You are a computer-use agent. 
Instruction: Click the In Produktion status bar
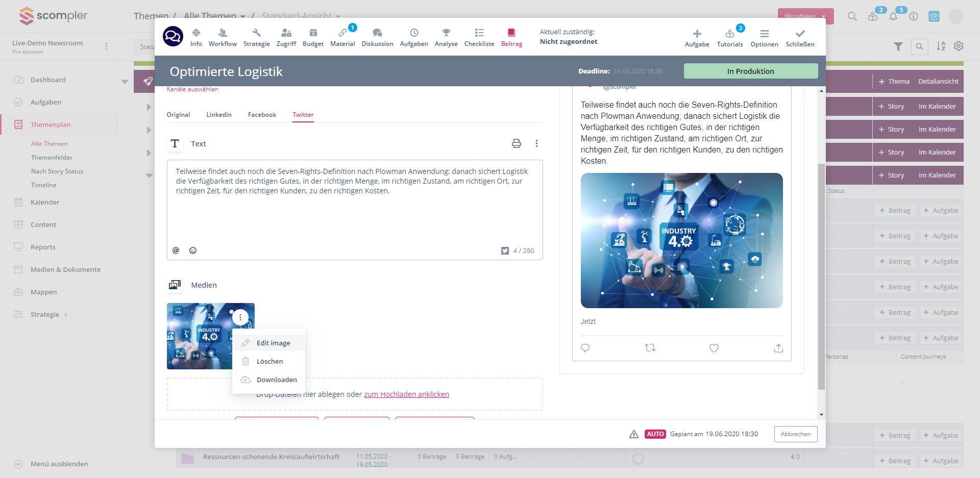(x=750, y=71)
